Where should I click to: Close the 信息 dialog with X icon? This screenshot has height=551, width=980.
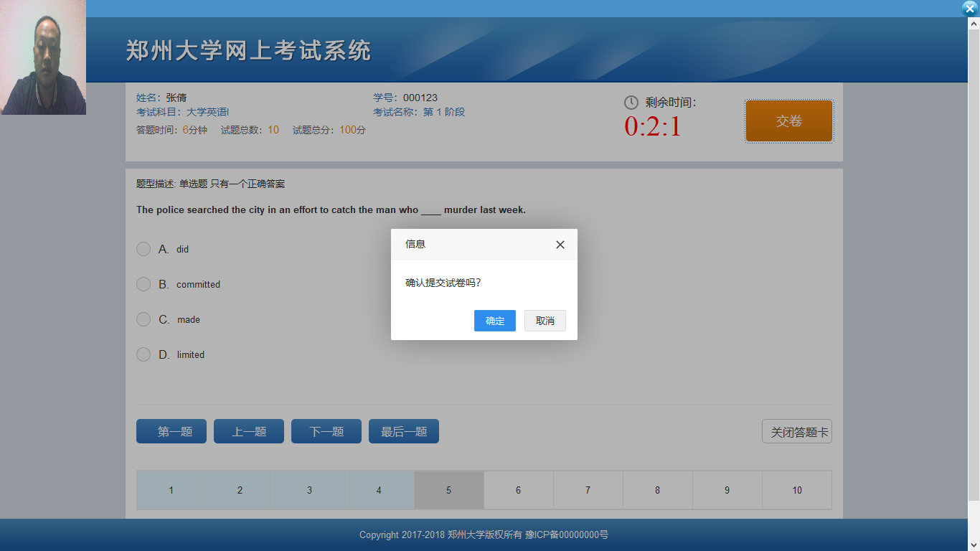click(560, 245)
